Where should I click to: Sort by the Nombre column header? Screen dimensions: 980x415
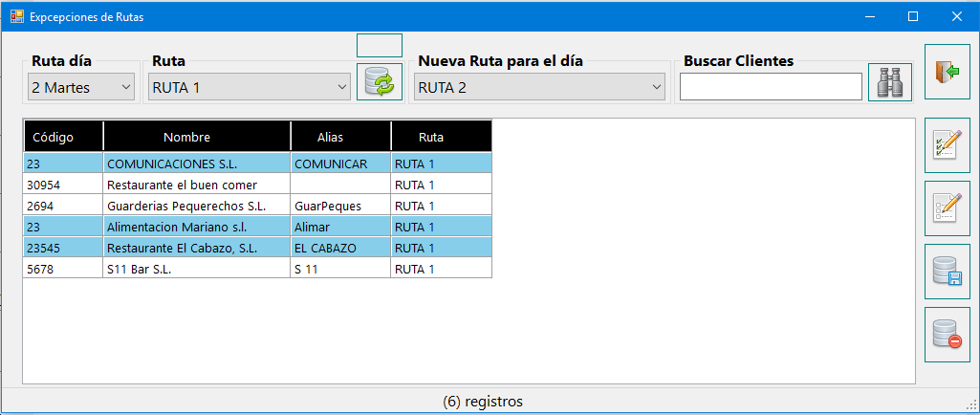coord(197,137)
